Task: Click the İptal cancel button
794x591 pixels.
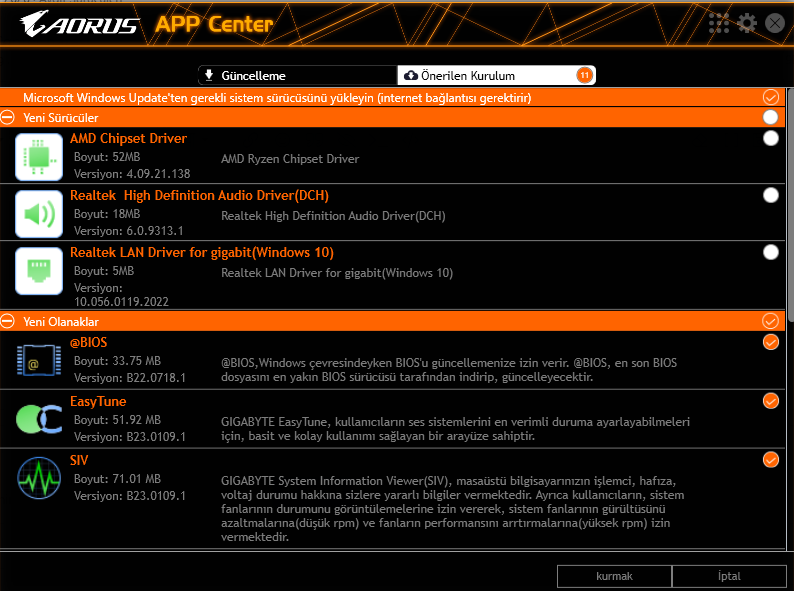Action: click(729, 576)
